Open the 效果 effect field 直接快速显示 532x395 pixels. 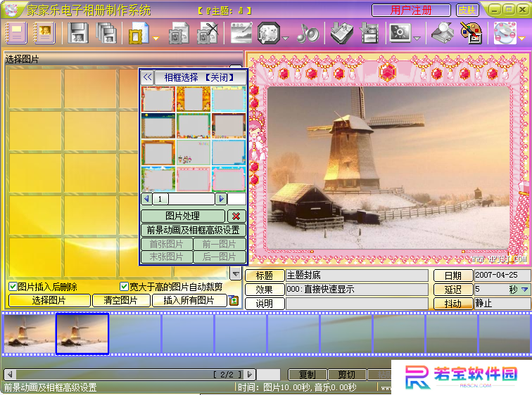pyautogui.click(x=357, y=290)
